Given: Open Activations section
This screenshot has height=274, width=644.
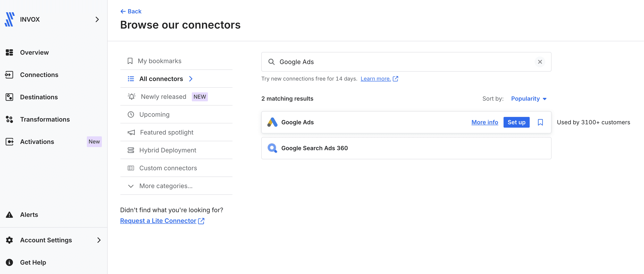Looking at the screenshot, I should pos(37,142).
